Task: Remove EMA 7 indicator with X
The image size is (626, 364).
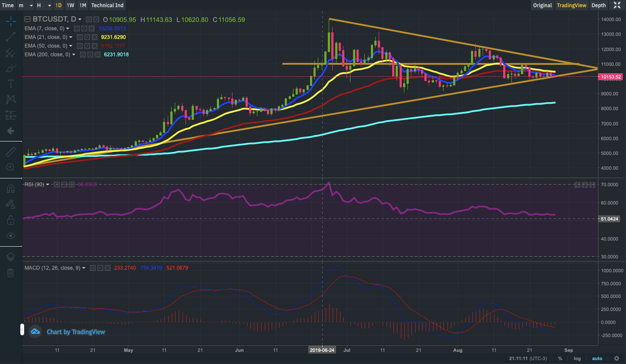Action: click(91, 28)
